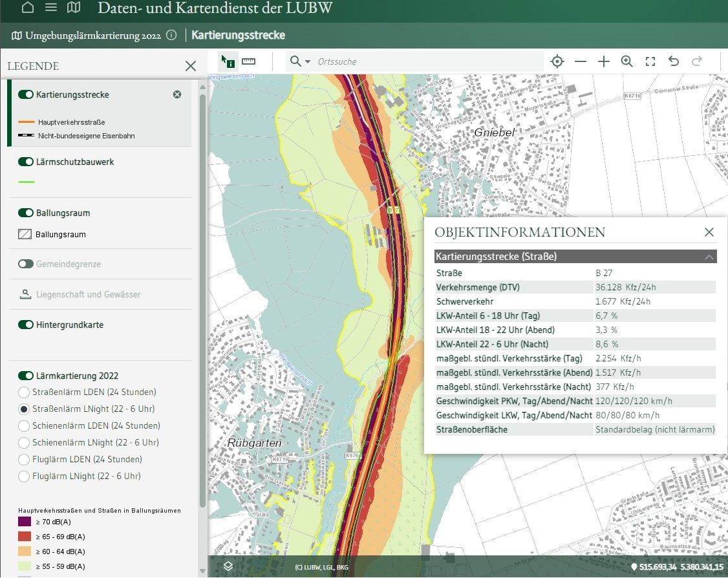Click the ≥ 70 dB(A) purple swatch
Viewport: 728px width, 578px height.
(x=25, y=522)
